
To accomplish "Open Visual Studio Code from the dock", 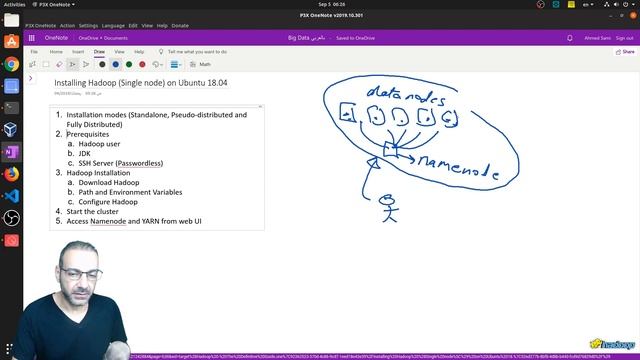I will tap(11, 196).
